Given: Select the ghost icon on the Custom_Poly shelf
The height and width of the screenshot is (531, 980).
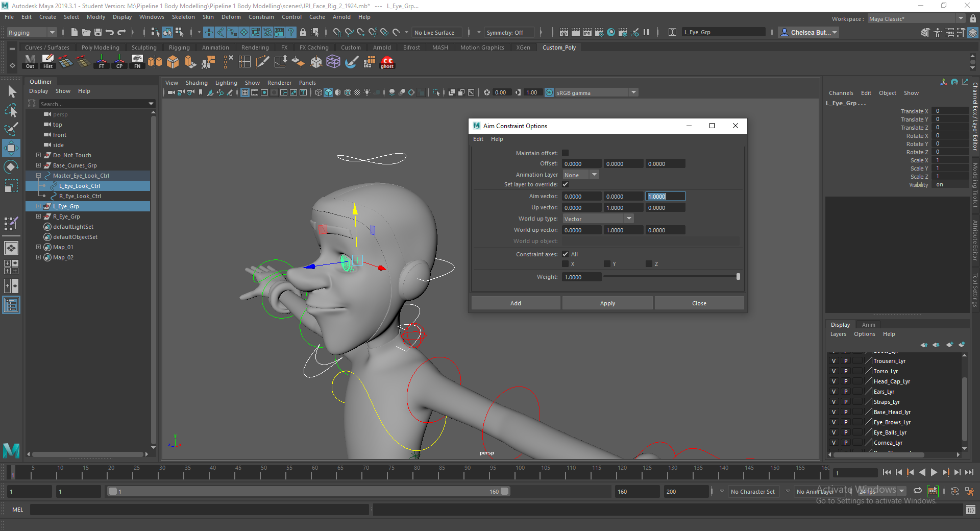Looking at the screenshot, I should [387, 62].
